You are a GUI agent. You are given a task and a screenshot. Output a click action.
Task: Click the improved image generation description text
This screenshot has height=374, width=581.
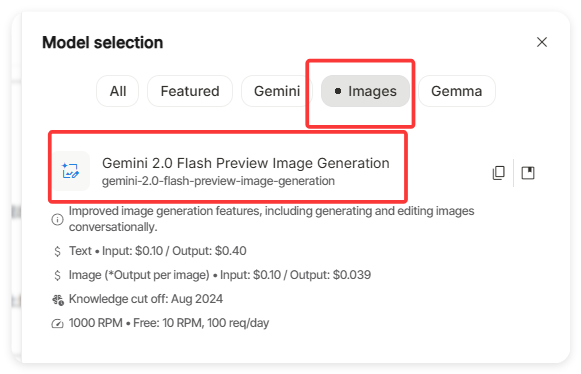(271, 219)
